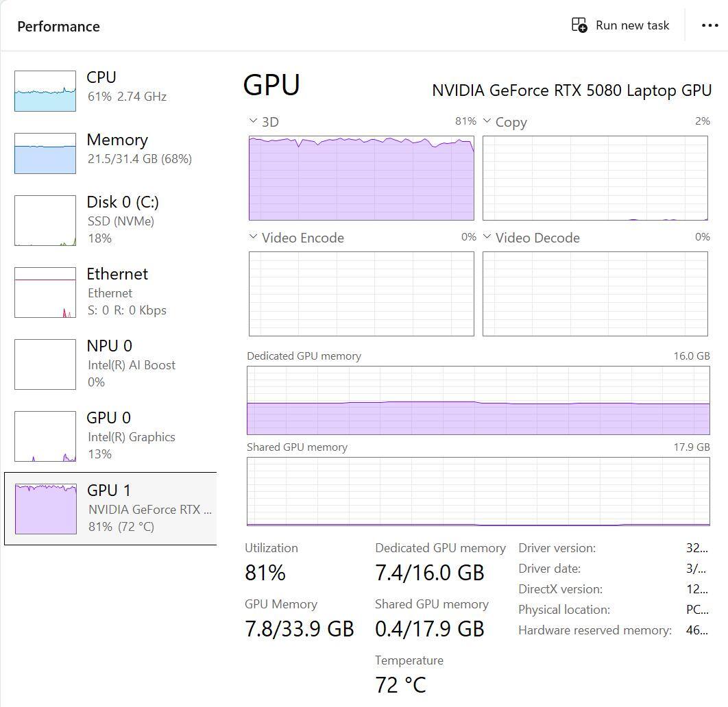
Task: Select GPU 0 Intel Graphics thumbnail
Action: [45, 436]
